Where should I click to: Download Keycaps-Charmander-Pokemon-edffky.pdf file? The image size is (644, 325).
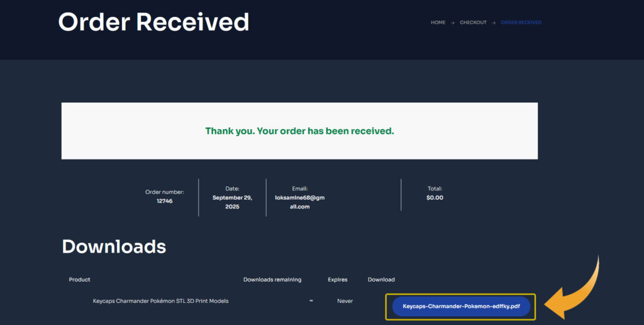[x=461, y=306]
